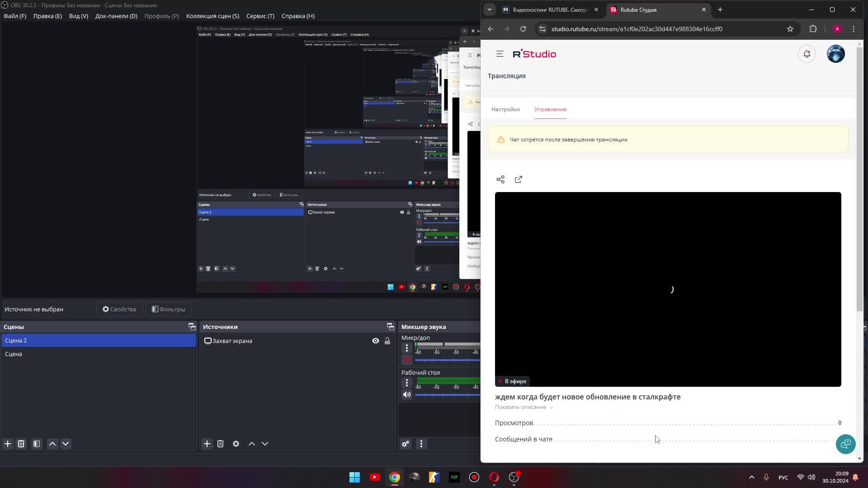This screenshot has width=868, height=488.
Task: Open Rutube Studio hamburger menu
Action: (x=500, y=54)
